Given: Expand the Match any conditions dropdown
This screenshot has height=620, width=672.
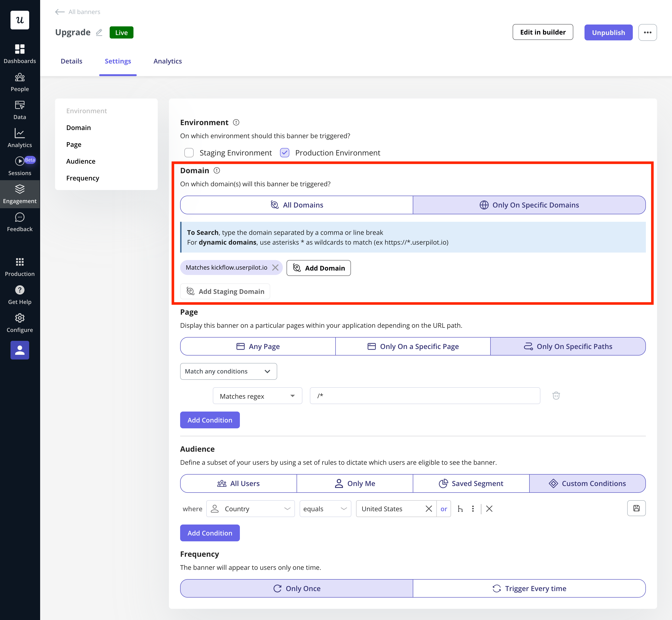Looking at the screenshot, I should coord(228,371).
